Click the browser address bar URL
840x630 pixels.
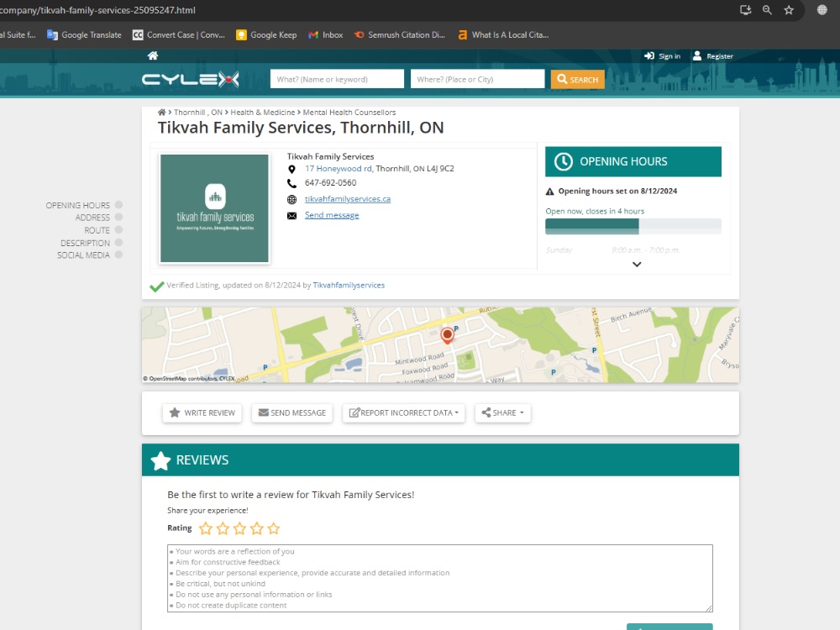click(x=97, y=10)
